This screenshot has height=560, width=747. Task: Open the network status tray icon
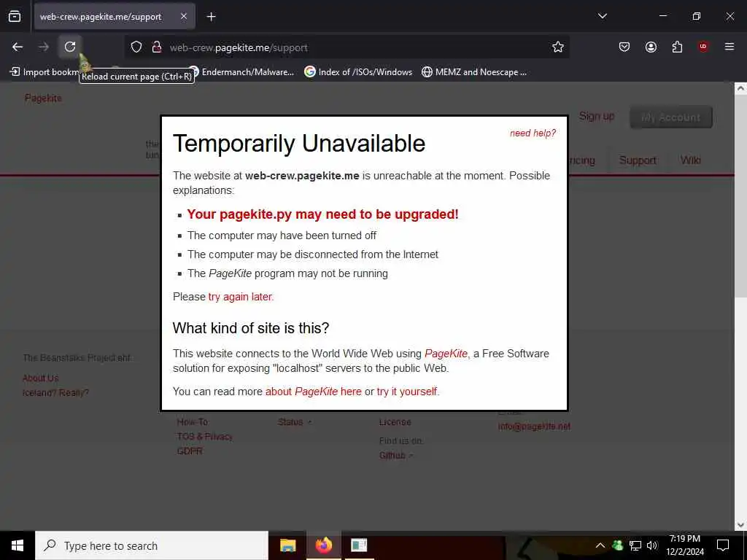tap(635, 545)
